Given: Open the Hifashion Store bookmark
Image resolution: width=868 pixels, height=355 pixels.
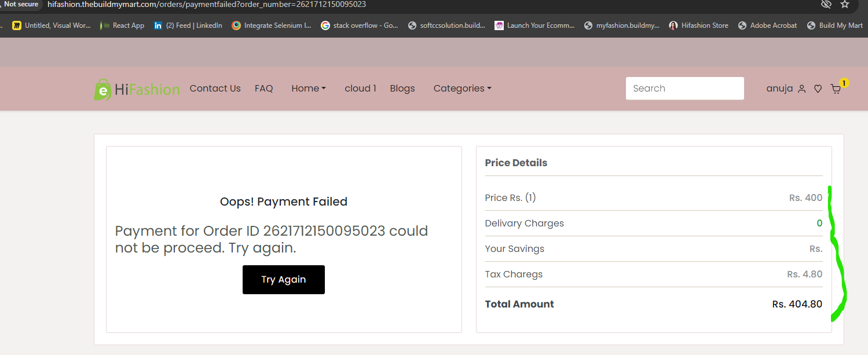Looking at the screenshot, I should tap(699, 25).
